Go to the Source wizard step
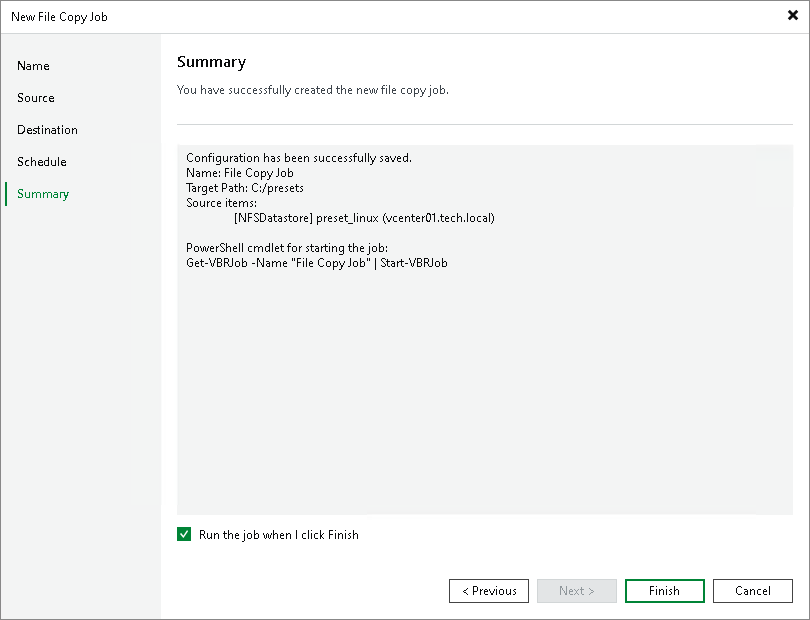This screenshot has width=810, height=620. pyautogui.click(x=36, y=98)
